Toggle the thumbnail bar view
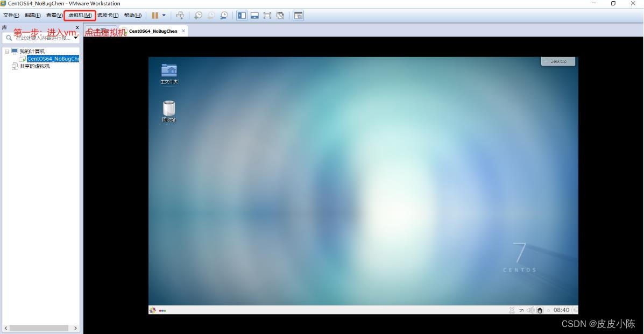644x334 pixels. click(x=254, y=16)
